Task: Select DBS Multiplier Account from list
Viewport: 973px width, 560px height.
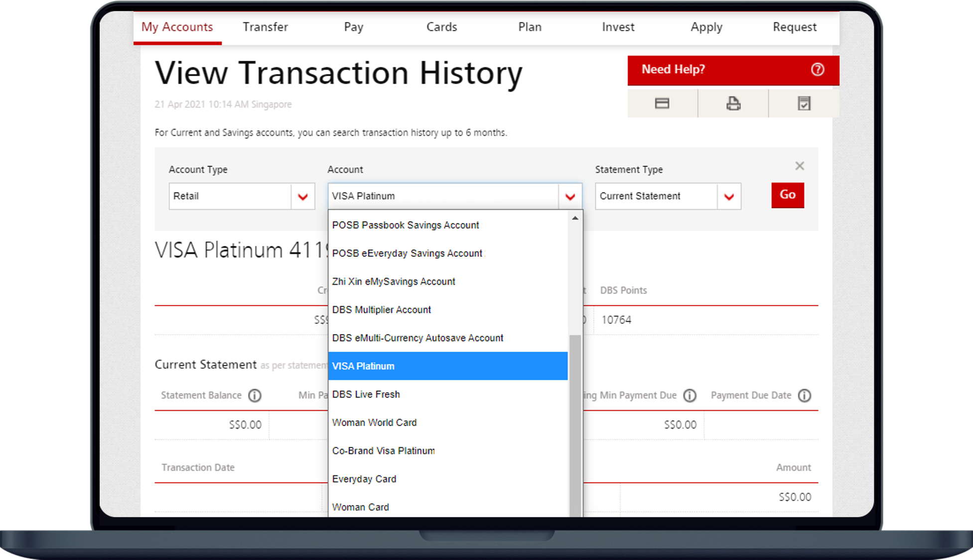Action: (x=382, y=310)
